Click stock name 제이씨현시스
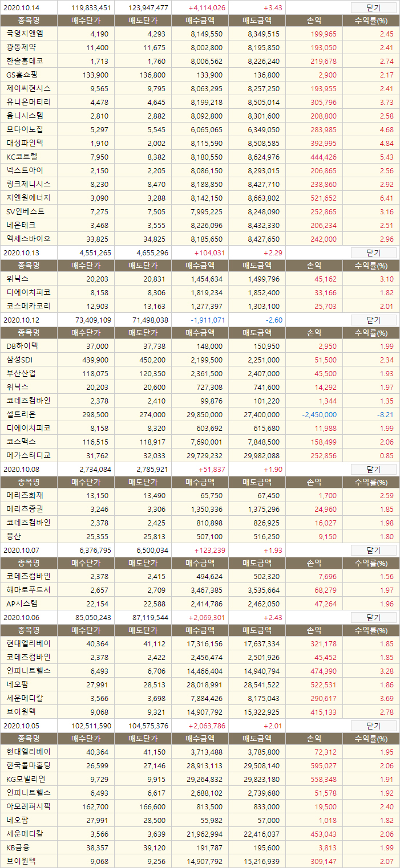Image resolution: width=400 pixels, height=868 pixels. [29, 88]
